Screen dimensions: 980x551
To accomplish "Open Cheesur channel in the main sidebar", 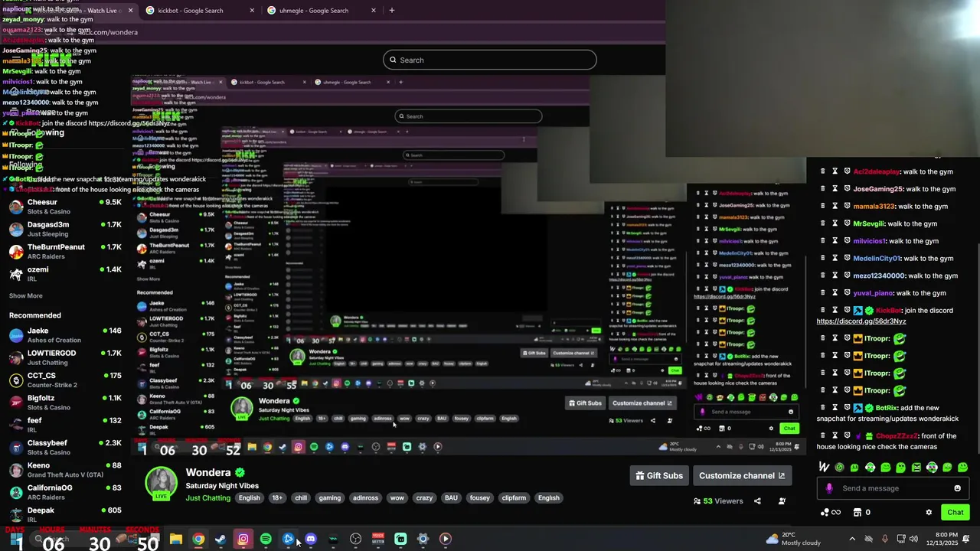I will (x=66, y=207).
